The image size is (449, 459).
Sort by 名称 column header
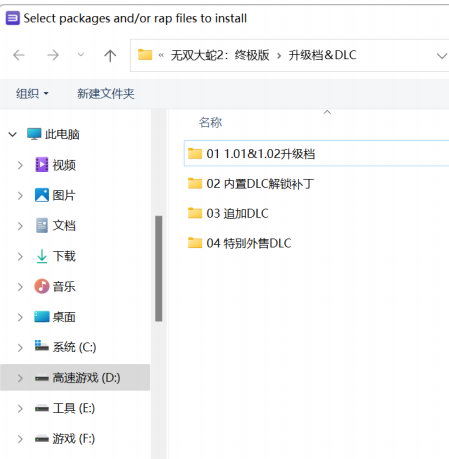click(x=210, y=122)
